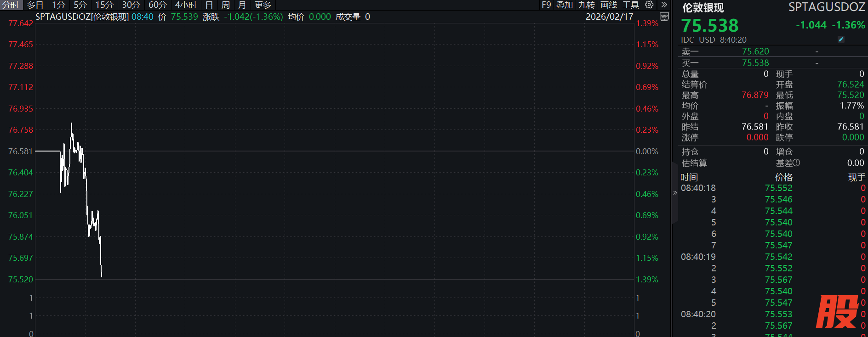Collapse the right quote panel arrow
868x337 pixels.
[675, 193]
